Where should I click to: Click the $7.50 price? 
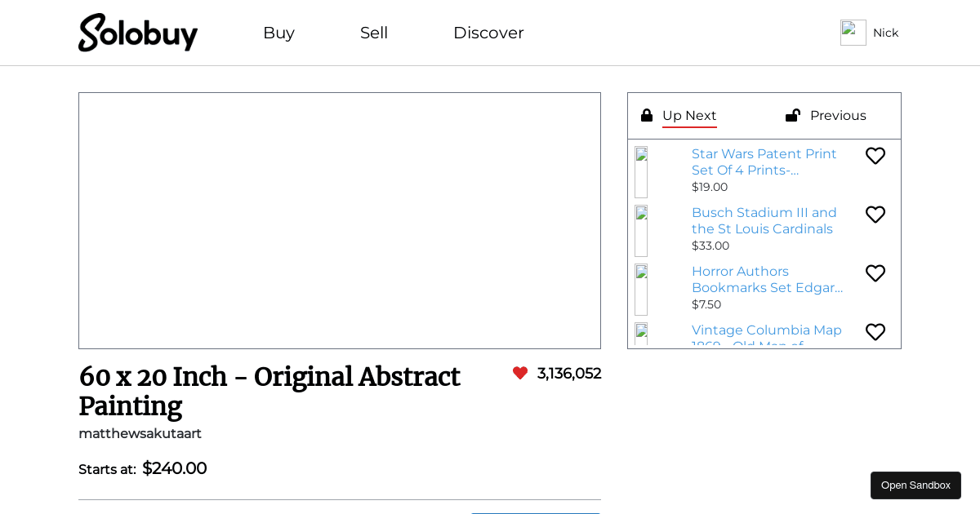pos(706,304)
